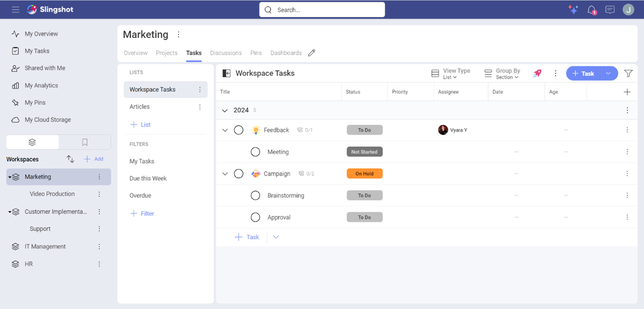Change Meeting Not Started status
The image size is (644, 309).
[x=364, y=152]
